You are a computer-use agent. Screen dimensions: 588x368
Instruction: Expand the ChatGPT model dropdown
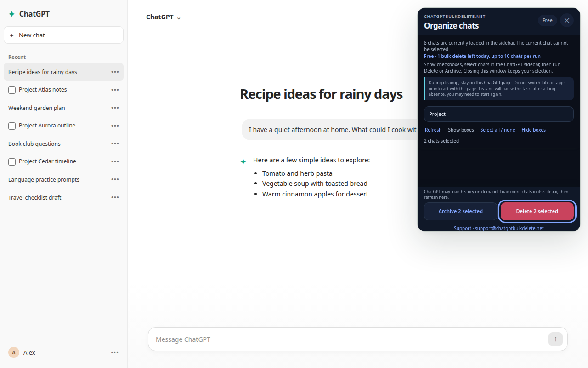click(163, 17)
